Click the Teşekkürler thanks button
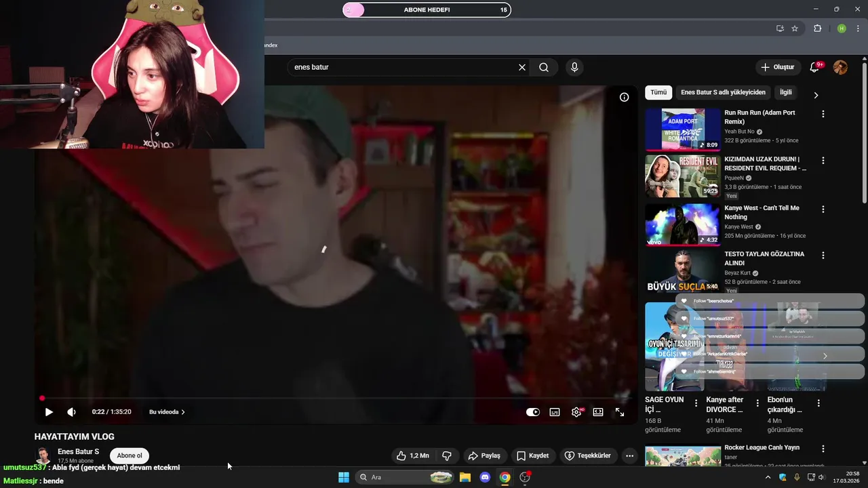 (588, 455)
